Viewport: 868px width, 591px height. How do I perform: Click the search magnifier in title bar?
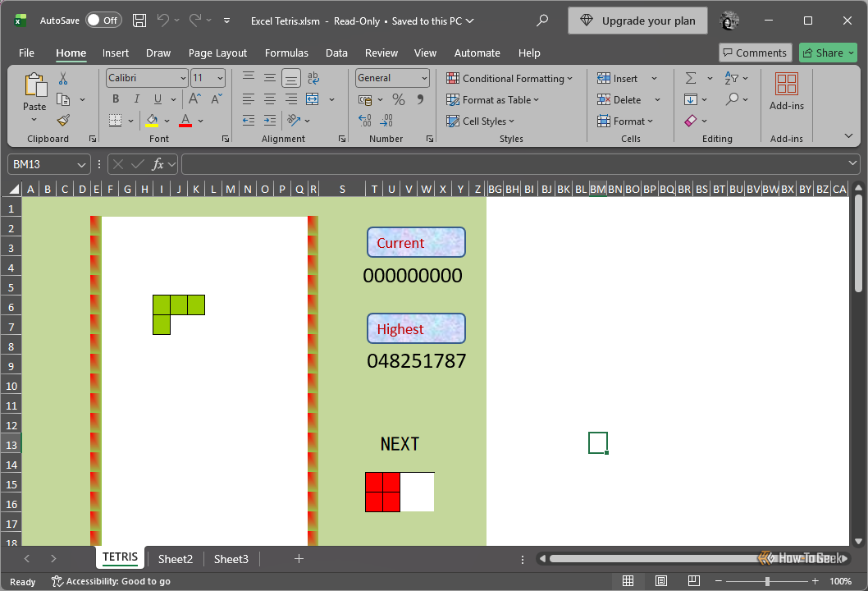[542, 21]
